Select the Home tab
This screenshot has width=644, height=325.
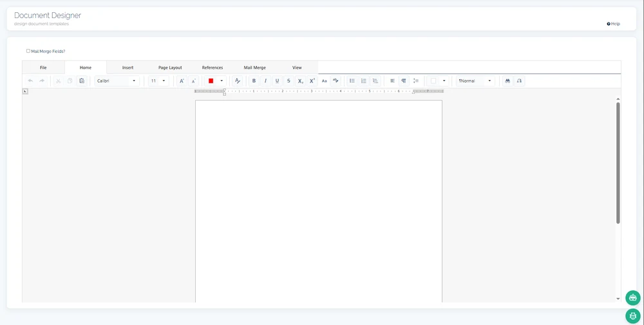tap(86, 68)
